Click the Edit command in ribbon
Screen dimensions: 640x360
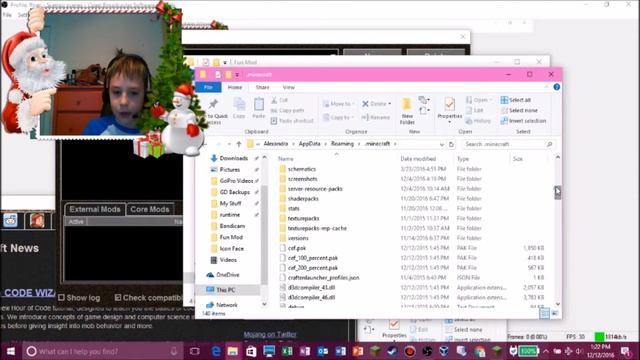[x=475, y=111]
